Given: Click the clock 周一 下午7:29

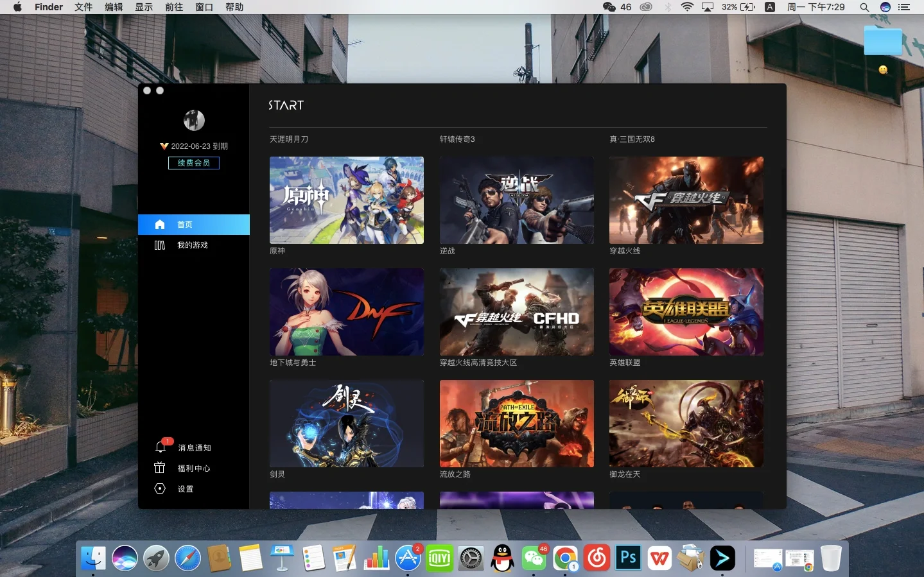Looking at the screenshot, I should pos(816,7).
